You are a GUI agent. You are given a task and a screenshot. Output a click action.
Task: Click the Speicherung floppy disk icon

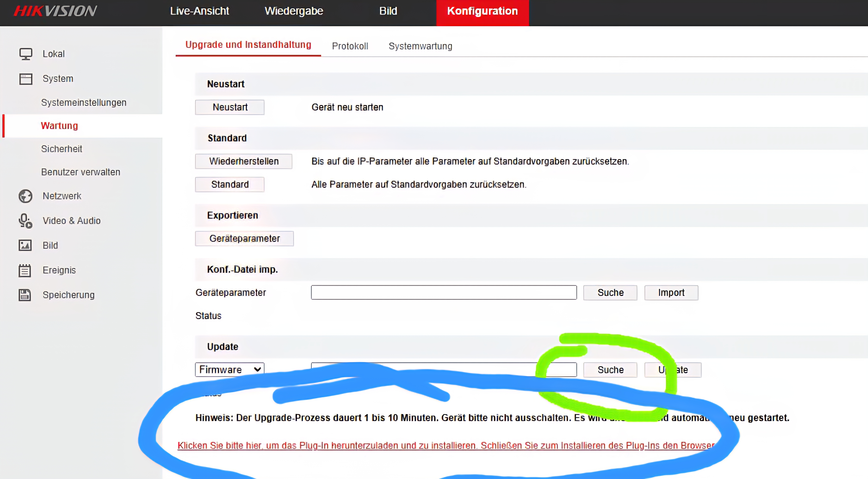[25, 295]
